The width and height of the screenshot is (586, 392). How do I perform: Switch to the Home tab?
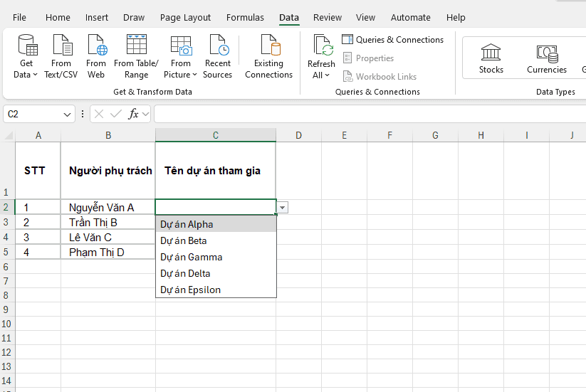pos(58,18)
